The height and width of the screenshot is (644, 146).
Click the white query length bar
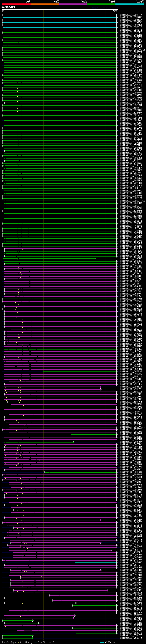tap(60, 10)
